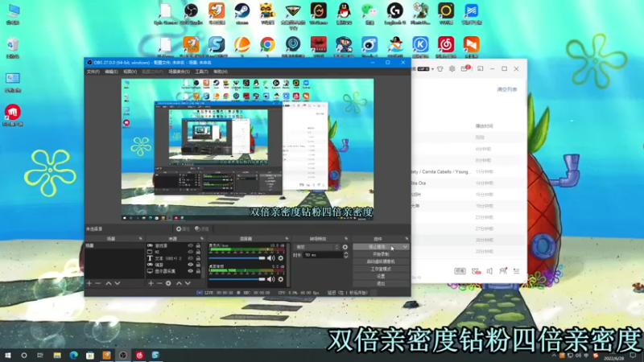Open the source Filters button

(x=202, y=229)
